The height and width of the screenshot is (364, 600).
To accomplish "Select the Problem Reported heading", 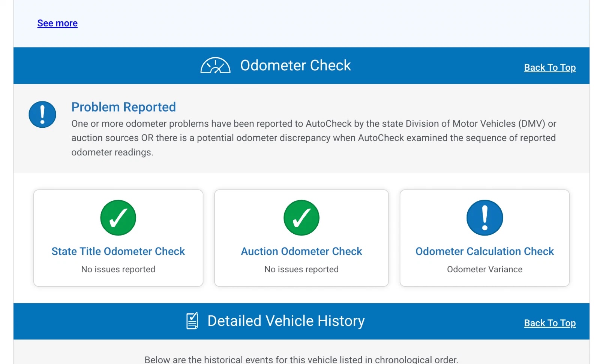I will point(123,107).
